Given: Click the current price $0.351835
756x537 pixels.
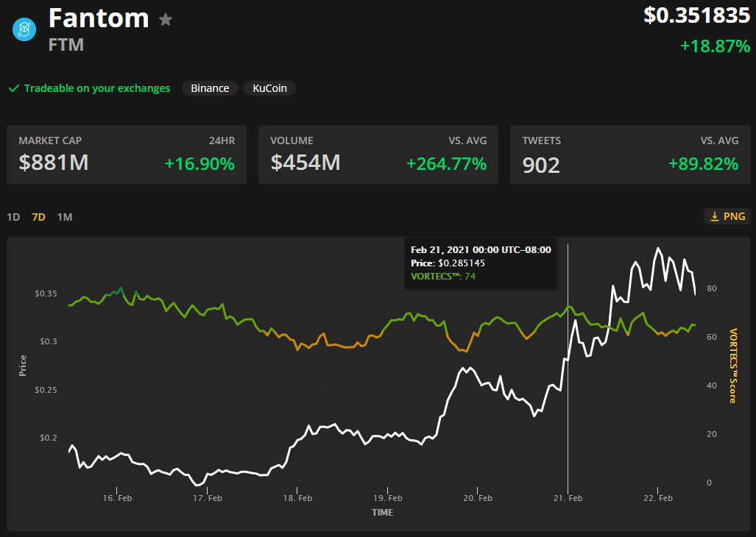Looking at the screenshot, I should pos(697,15).
